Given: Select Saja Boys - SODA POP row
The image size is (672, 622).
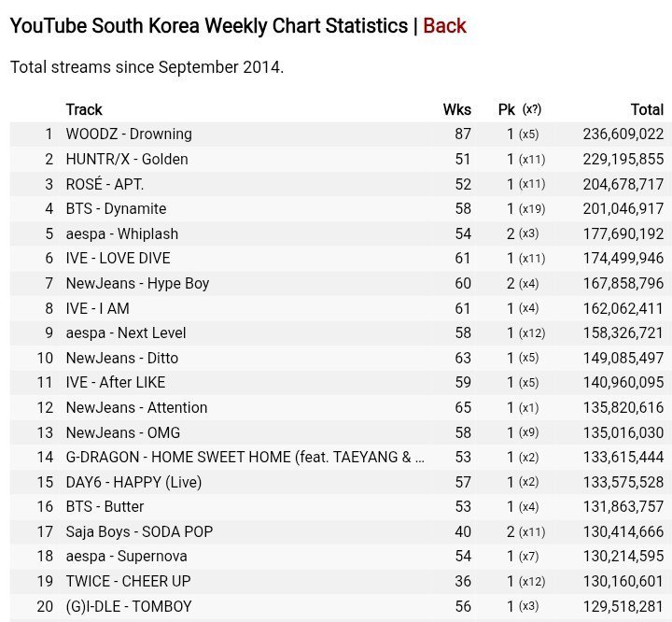Looking at the screenshot, I should click(x=341, y=532).
